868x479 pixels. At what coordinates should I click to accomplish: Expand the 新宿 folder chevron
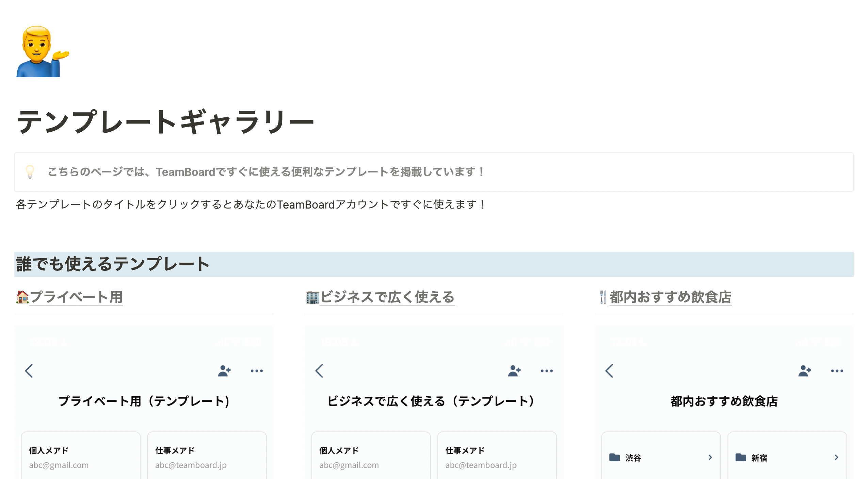[x=836, y=458]
